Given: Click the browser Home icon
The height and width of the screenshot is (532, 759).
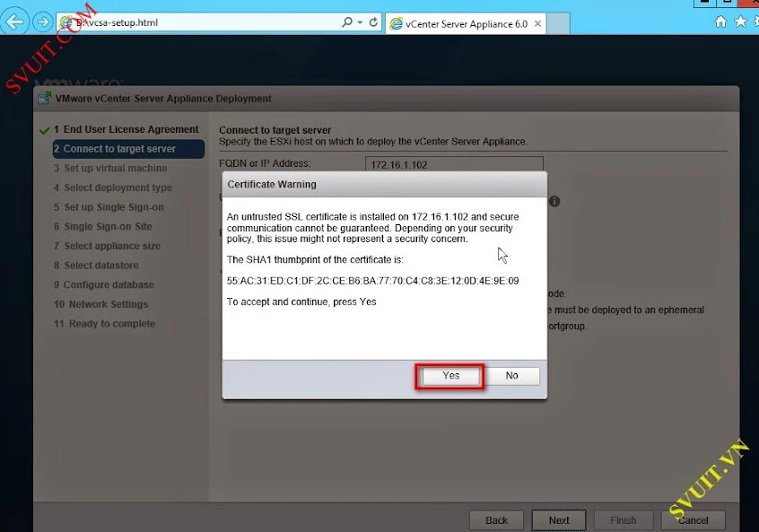Looking at the screenshot, I should pyautogui.click(x=720, y=22).
